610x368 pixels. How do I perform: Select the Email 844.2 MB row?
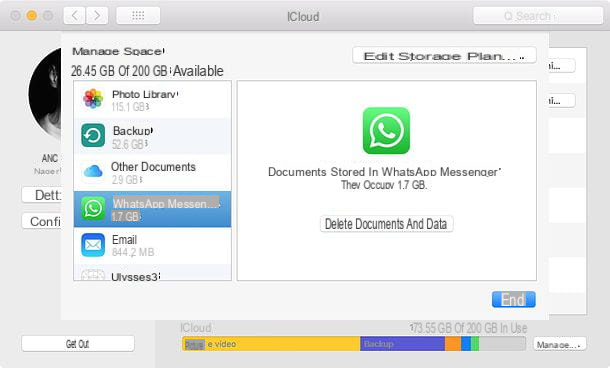pos(152,246)
